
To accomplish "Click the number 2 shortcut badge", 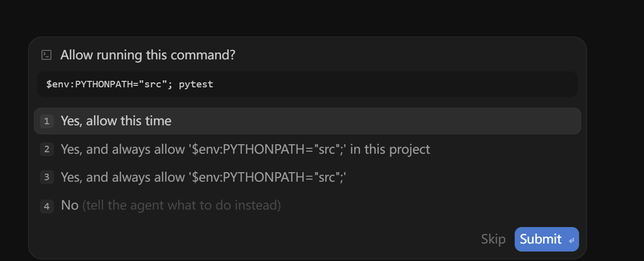I will [47, 149].
